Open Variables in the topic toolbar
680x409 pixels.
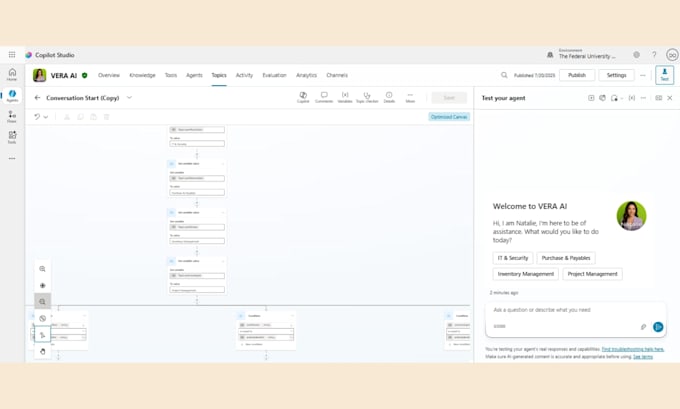click(345, 97)
